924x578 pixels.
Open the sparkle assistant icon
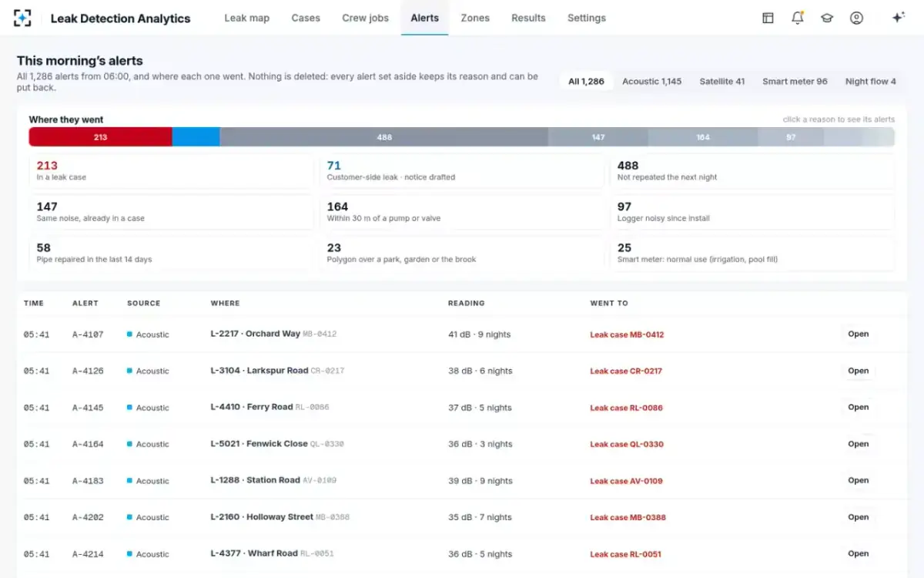pyautogui.click(x=898, y=18)
